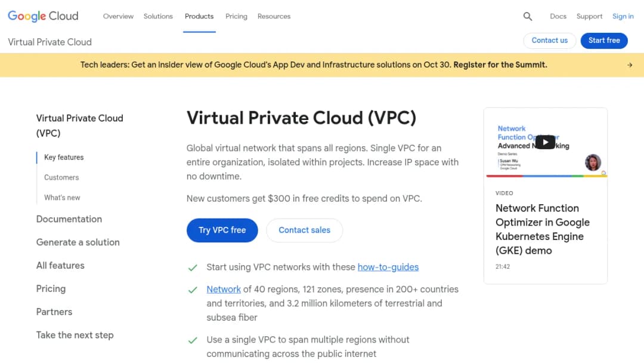Click Register for the Summit banner link
The height and width of the screenshot is (363, 644).
coord(500,65)
